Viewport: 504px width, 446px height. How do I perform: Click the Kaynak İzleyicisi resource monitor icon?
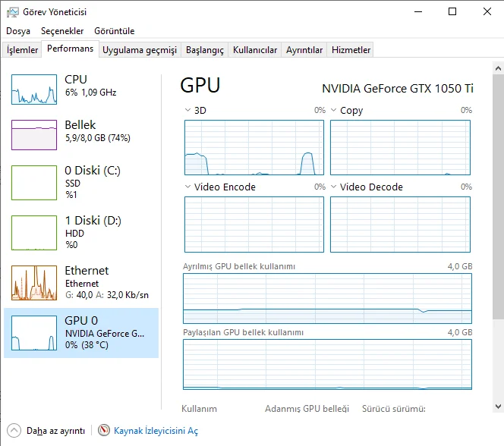[x=104, y=430]
